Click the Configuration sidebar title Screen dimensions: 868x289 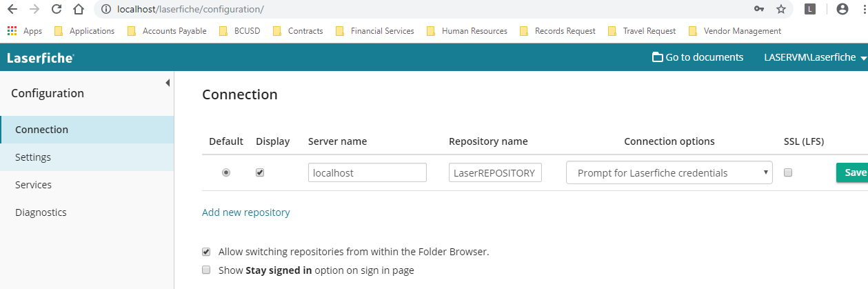48,93
